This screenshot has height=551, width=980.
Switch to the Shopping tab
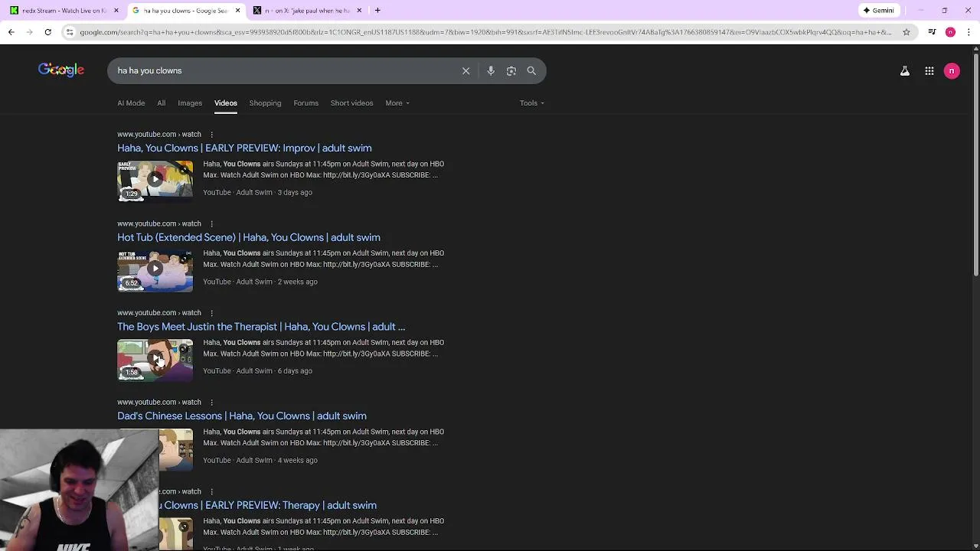point(265,103)
